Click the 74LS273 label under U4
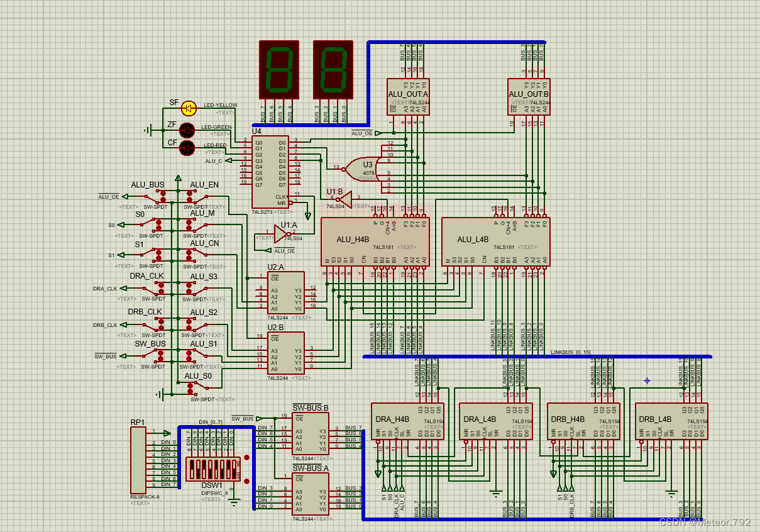Image resolution: width=760 pixels, height=532 pixels. 263,212
